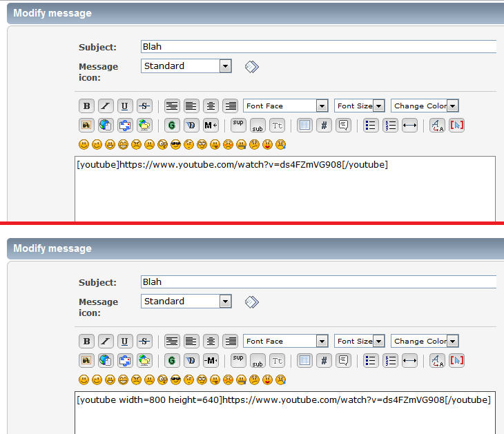This screenshot has height=434, width=504.
Task: Open Change Color dropdown in upper editor
Action: [425, 106]
